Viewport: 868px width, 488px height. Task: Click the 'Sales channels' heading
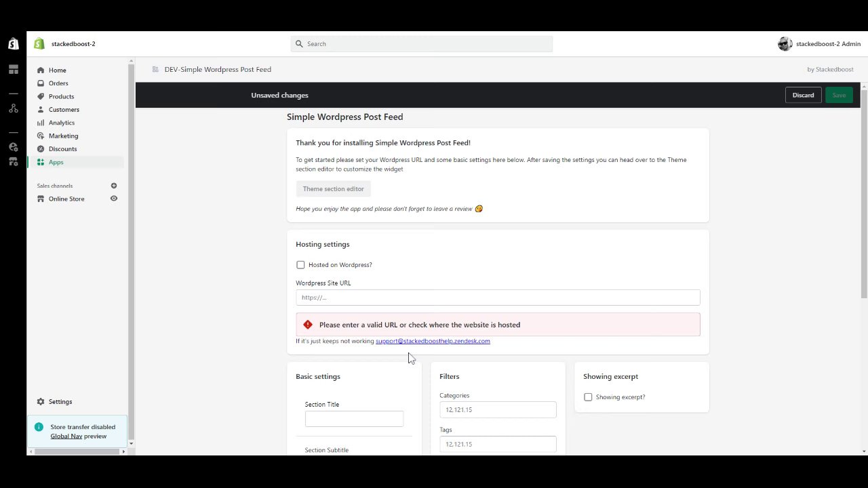pos(55,186)
